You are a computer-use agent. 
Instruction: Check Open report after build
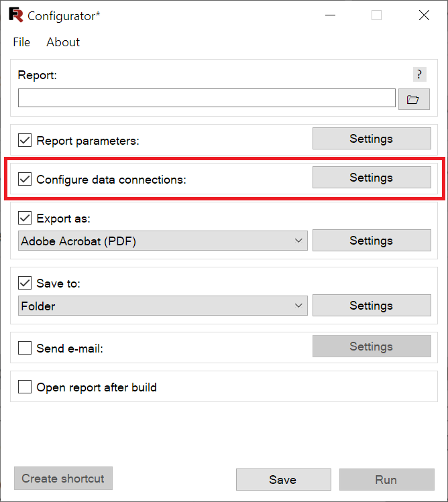click(x=25, y=387)
